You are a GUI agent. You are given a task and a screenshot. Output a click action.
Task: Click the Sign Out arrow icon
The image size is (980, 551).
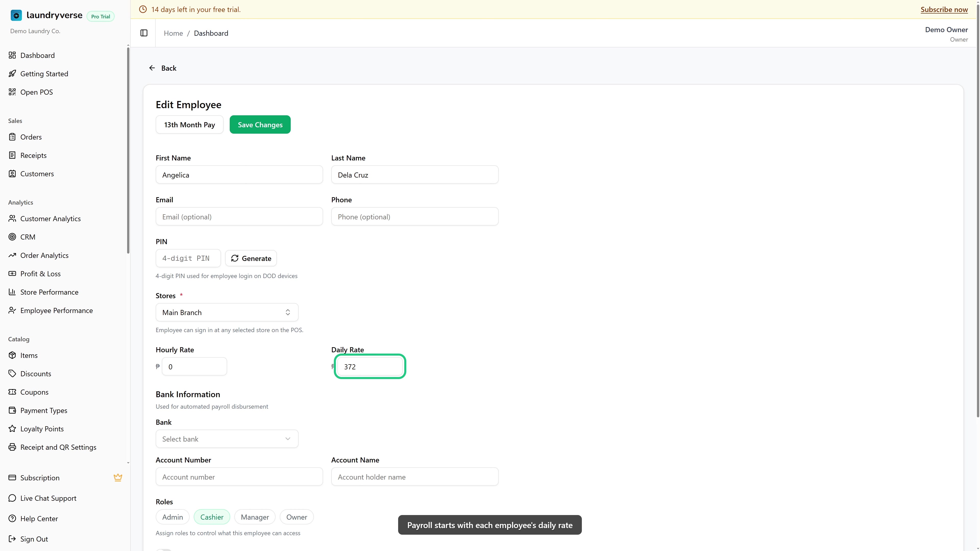(x=12, y=539)
